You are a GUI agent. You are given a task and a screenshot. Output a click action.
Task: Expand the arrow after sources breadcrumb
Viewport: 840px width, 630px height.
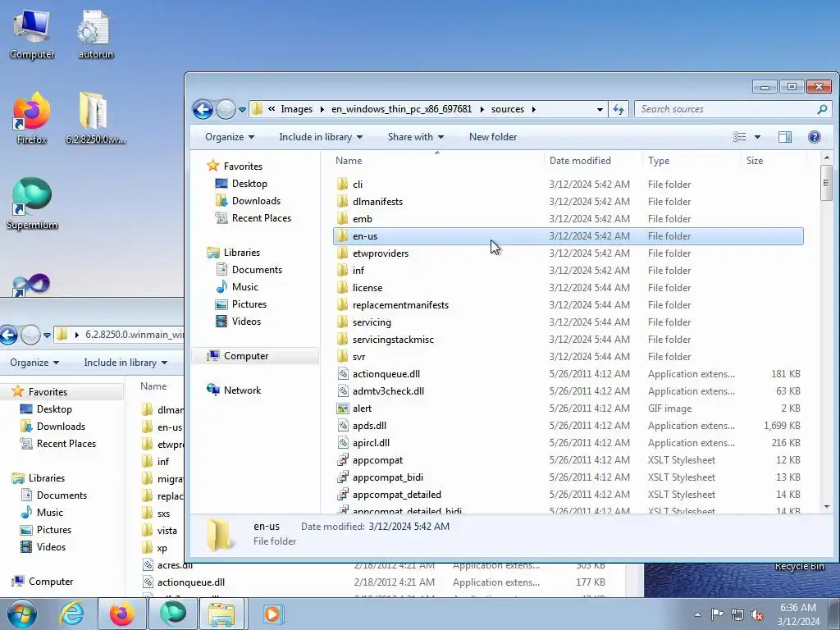533,109
